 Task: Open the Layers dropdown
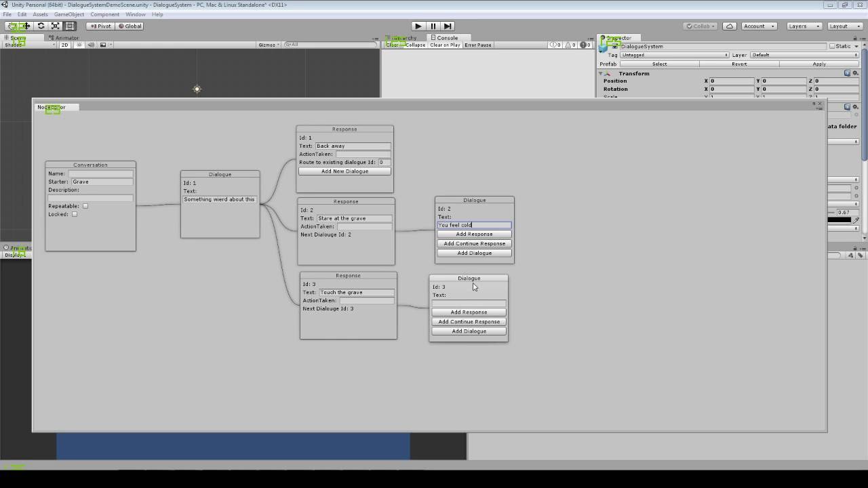[804, 26]
